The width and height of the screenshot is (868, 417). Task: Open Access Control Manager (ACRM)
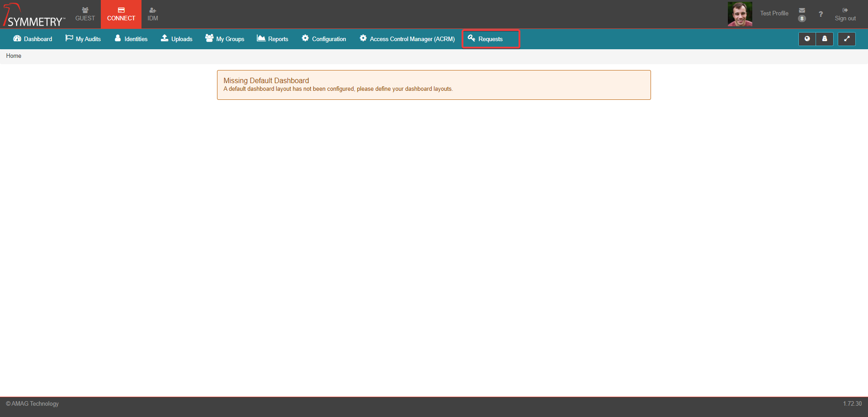(x=407, y=39)
